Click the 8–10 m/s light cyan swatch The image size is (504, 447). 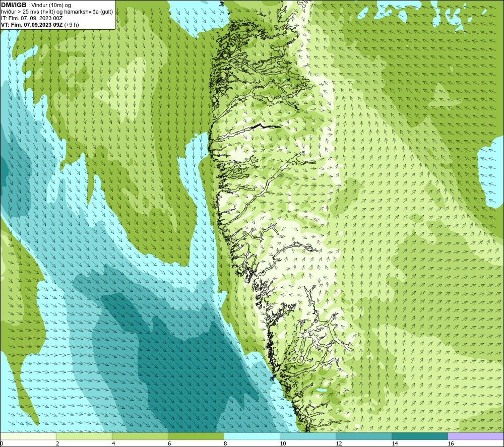pyautogui.click(x=251, y=436)
